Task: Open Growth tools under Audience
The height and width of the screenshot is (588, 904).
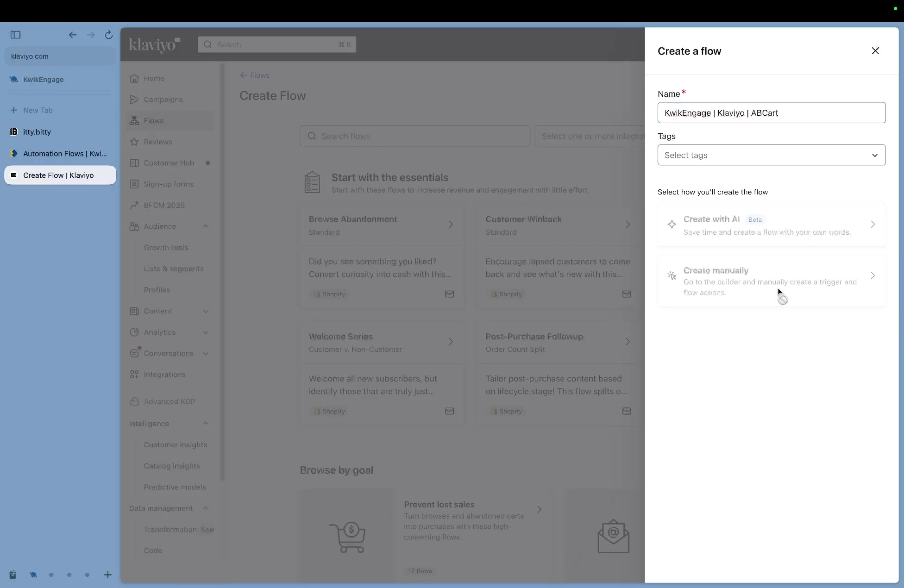Action: tap(166, 248)
